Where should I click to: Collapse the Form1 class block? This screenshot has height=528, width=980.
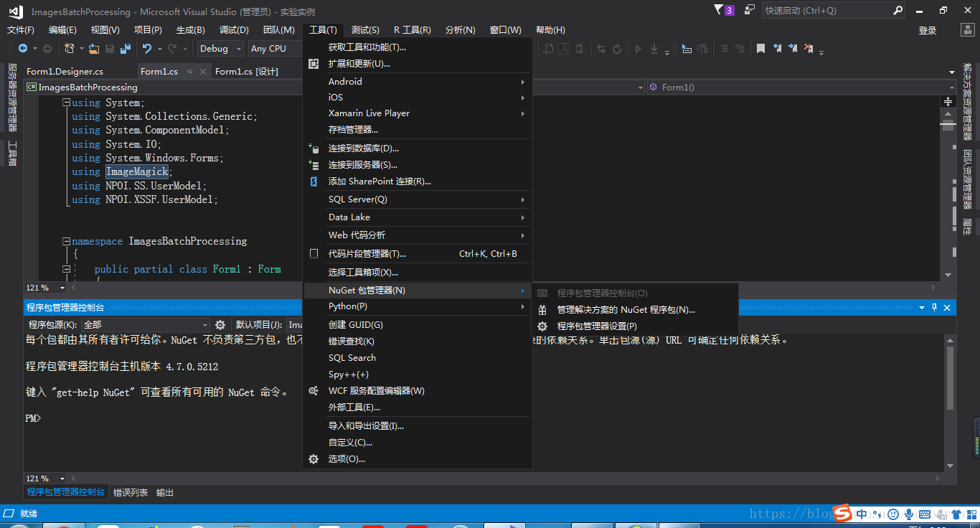click(67, 269)
